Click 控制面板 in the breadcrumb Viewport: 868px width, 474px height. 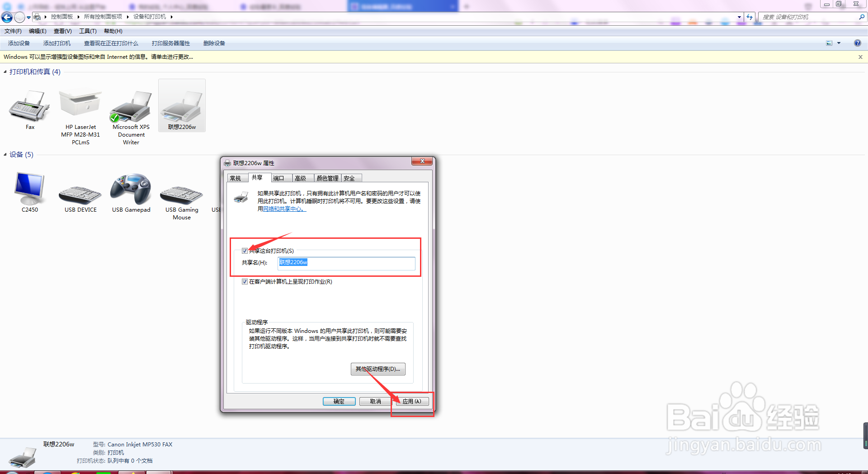[62, 17]
